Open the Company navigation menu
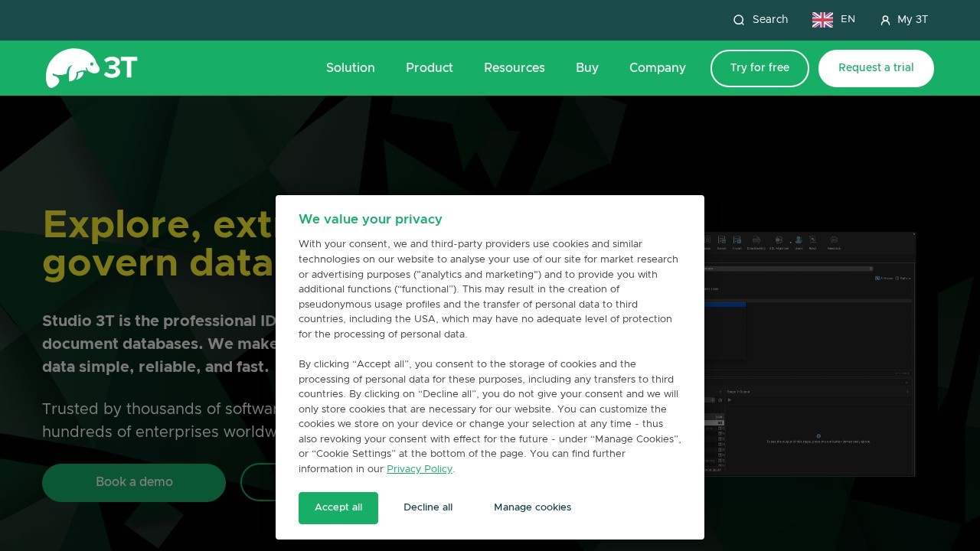980x551 pixels. point(657,68)
